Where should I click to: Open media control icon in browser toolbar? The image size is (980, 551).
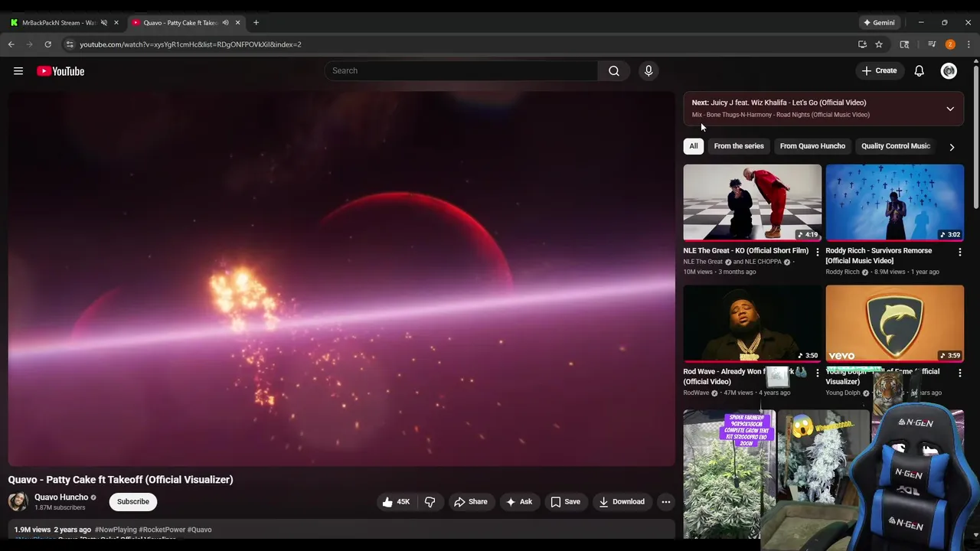point(932,44)
